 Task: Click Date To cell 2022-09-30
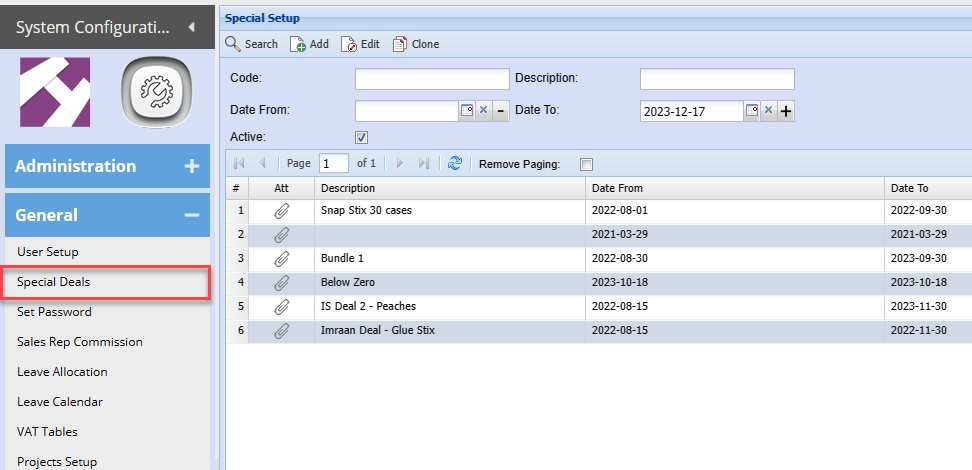click(928, 211)
